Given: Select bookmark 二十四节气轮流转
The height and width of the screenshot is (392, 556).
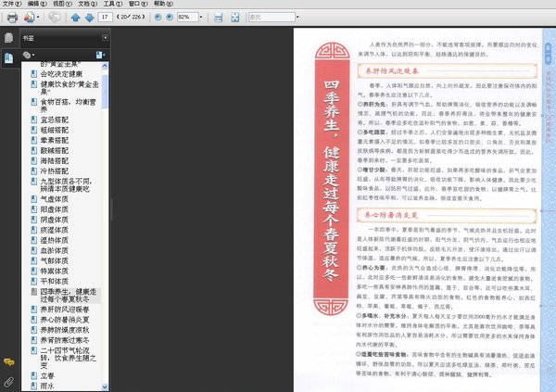Looking at the screenshot, I should click(68, 358).
